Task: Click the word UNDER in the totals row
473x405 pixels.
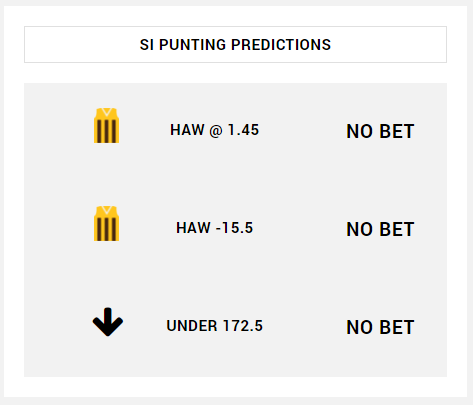Action: 192,326
